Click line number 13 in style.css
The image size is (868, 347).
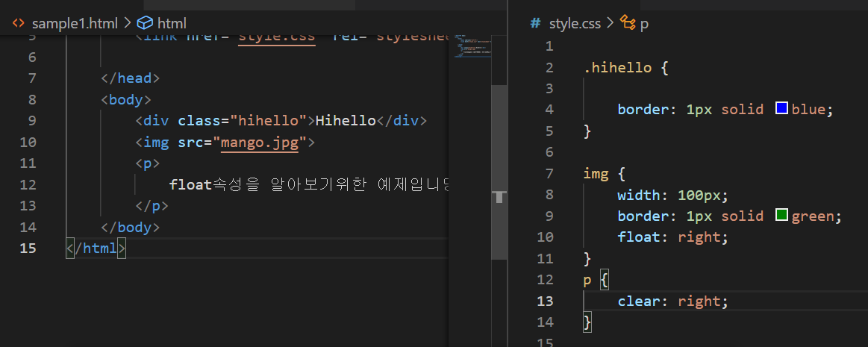coord(545,301)
